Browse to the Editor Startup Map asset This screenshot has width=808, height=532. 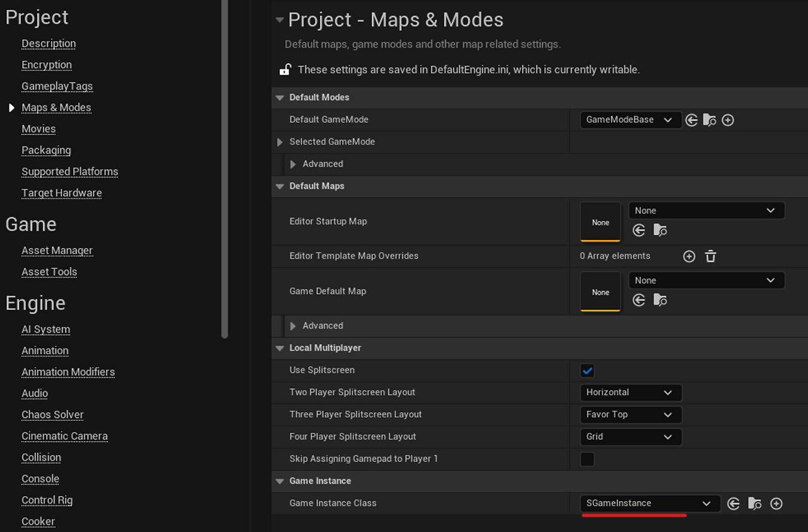660,230
